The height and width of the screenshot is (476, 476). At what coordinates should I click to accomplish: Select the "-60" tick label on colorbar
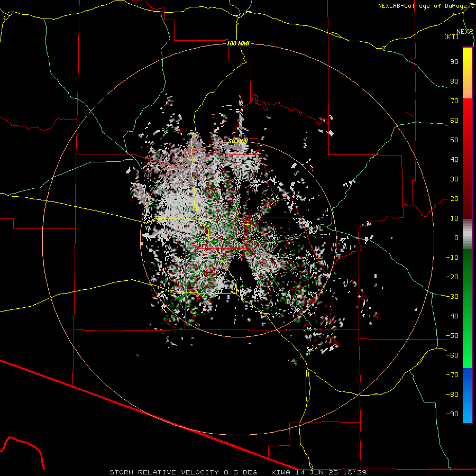(452, 355)
